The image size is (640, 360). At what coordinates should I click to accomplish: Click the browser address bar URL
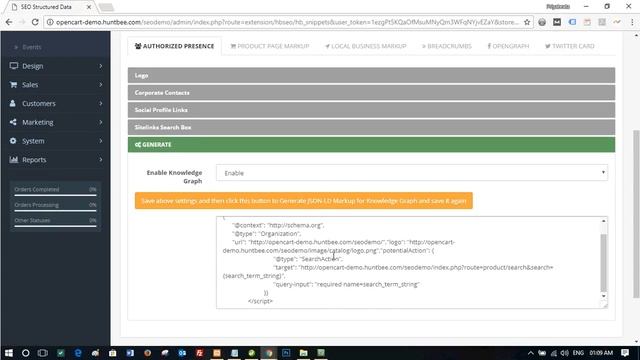pos(287,22)
